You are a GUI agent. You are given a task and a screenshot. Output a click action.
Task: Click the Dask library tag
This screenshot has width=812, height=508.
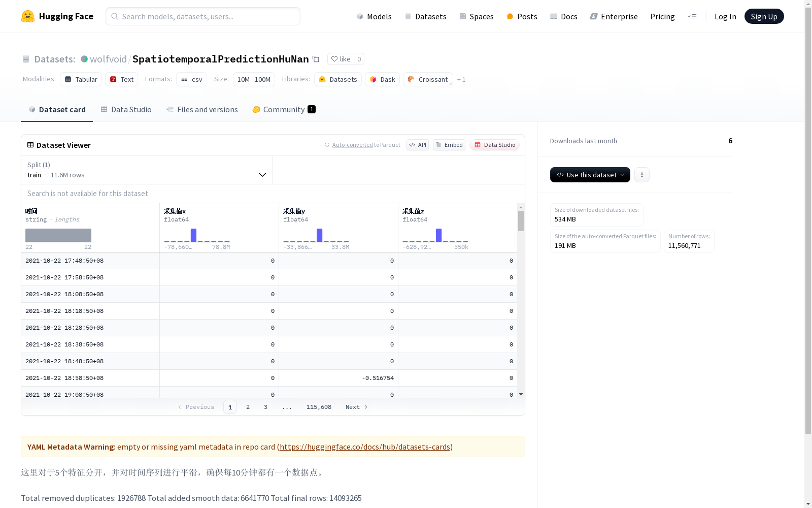383,79
